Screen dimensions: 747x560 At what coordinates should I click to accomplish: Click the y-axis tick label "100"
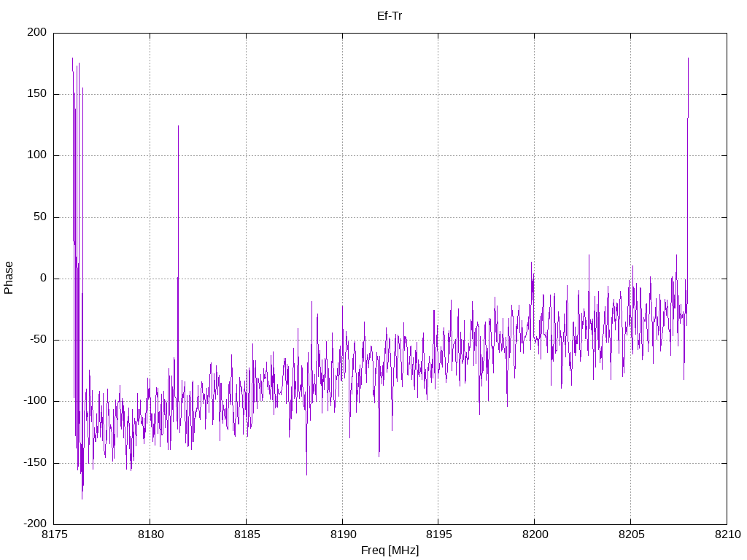tap(37, 155)
